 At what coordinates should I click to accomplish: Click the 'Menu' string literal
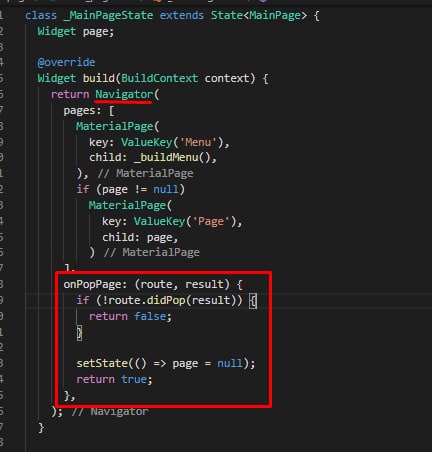198,142
